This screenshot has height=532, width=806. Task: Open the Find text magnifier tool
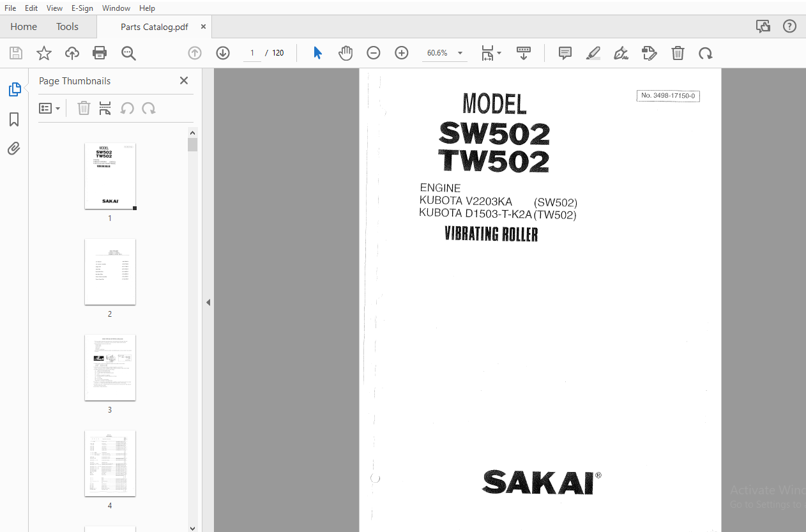[x=128, y=53]
